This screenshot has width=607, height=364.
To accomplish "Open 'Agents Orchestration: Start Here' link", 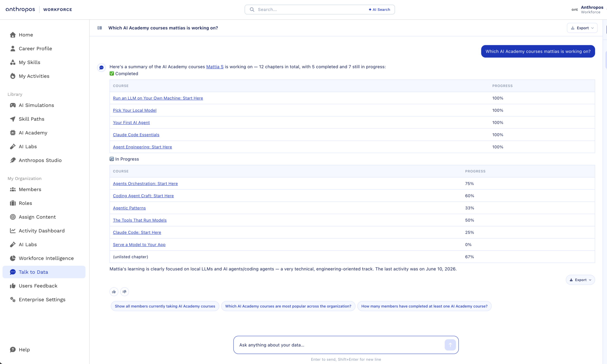I will coord(145,184).
